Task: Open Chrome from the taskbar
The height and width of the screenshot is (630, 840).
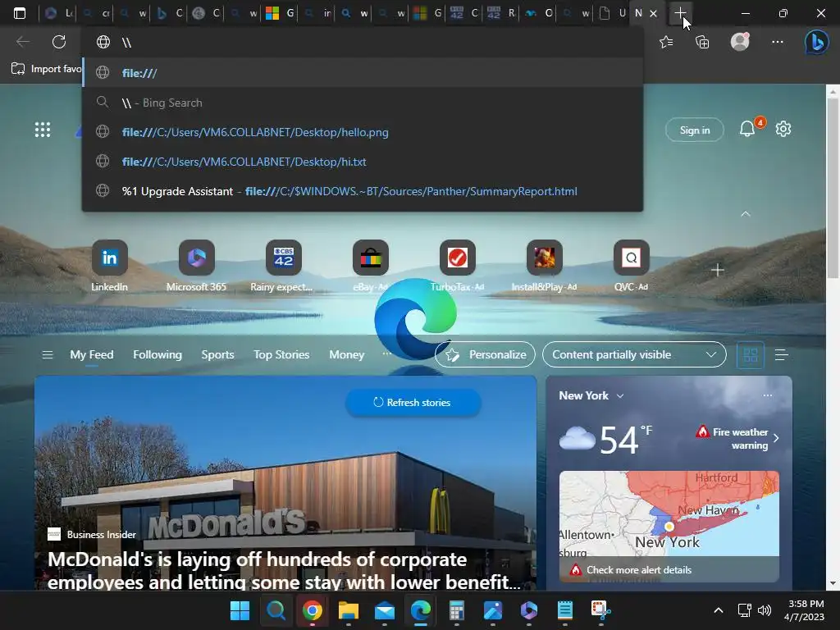Action: 312,610
